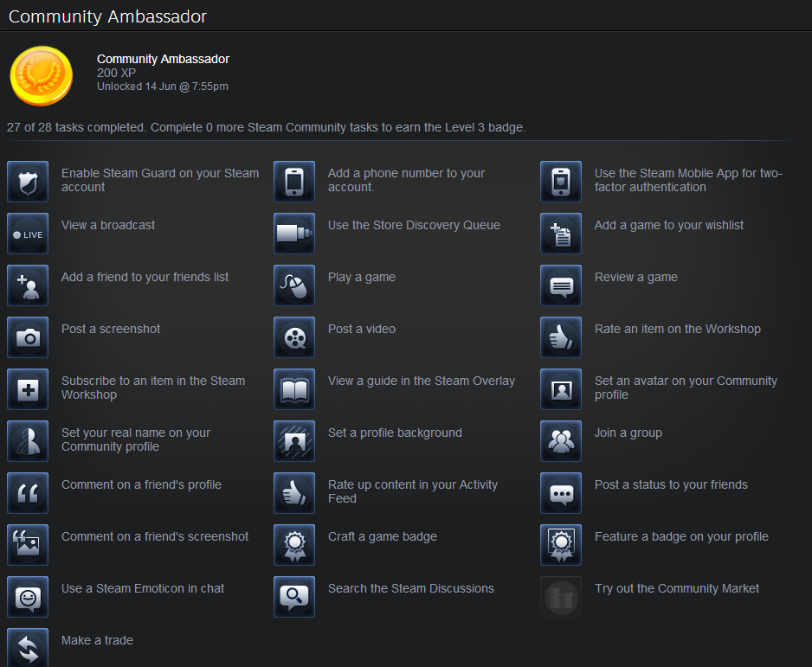Click the Craft a game badge icon
The height and width of the screenshot is (667, 812).
click(294, 545)
